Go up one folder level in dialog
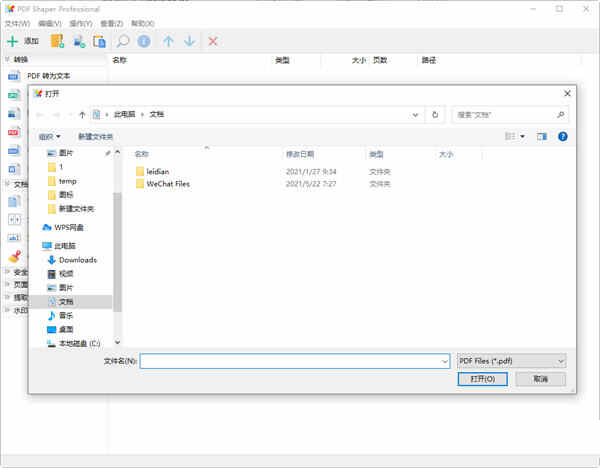 click(81, 115)
